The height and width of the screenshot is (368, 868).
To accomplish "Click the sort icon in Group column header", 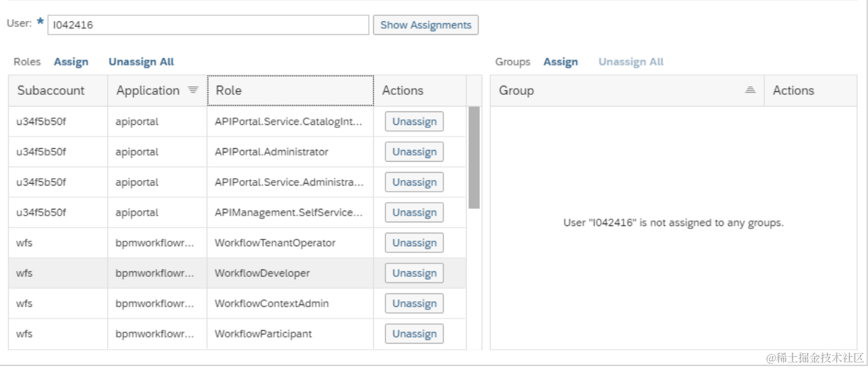I will tap(750, 90).
